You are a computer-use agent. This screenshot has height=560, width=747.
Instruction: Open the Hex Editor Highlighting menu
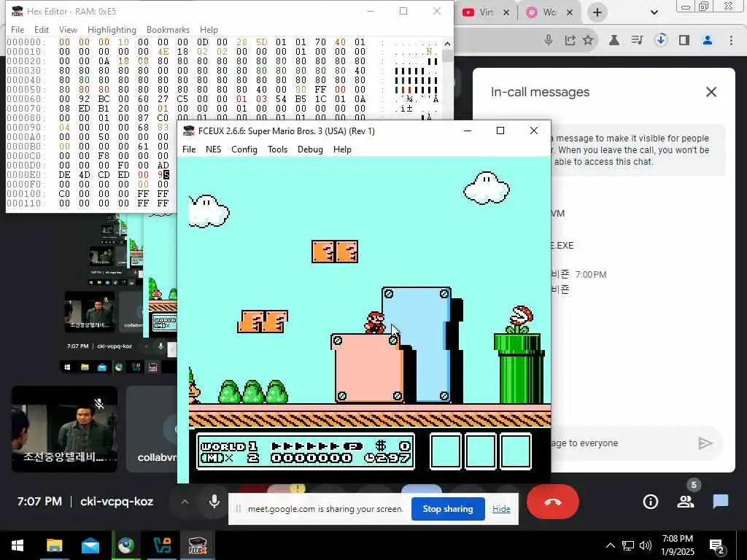coord(112,29)
